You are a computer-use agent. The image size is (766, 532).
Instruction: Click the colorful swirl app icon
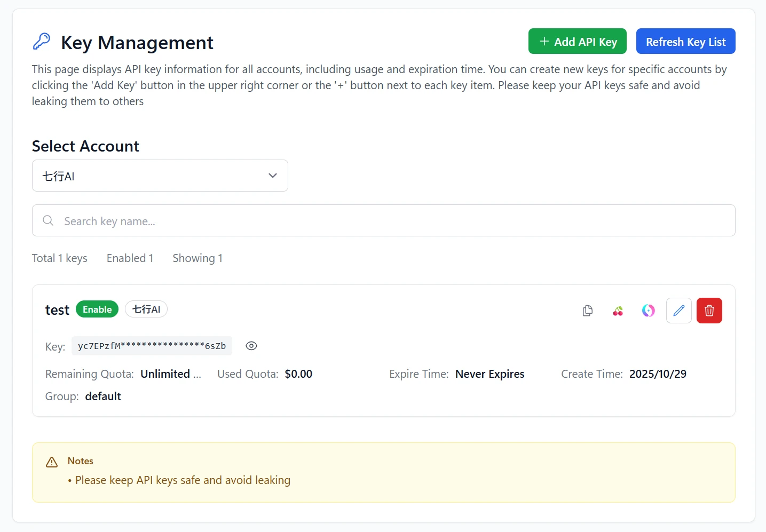(649, 311)
